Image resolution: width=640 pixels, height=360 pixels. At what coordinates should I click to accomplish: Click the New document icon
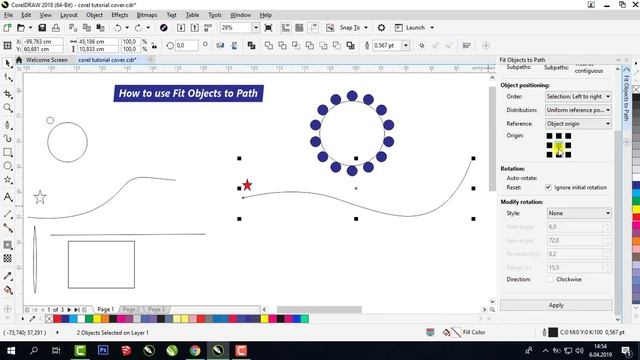coord(7,28)
